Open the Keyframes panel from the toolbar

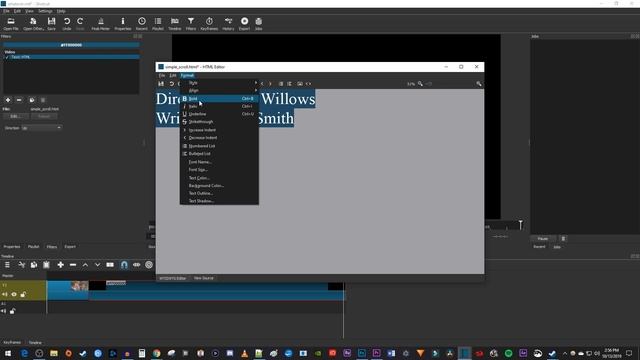[209, 24]
